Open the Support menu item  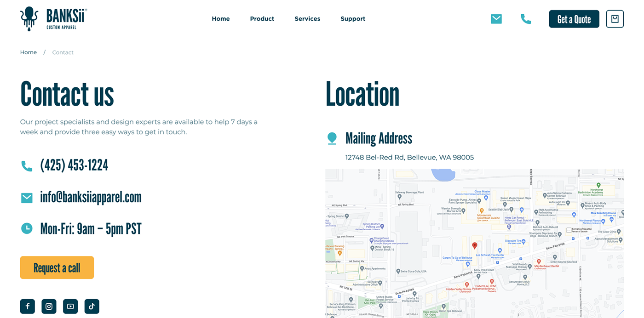click(x=353, y=19)
